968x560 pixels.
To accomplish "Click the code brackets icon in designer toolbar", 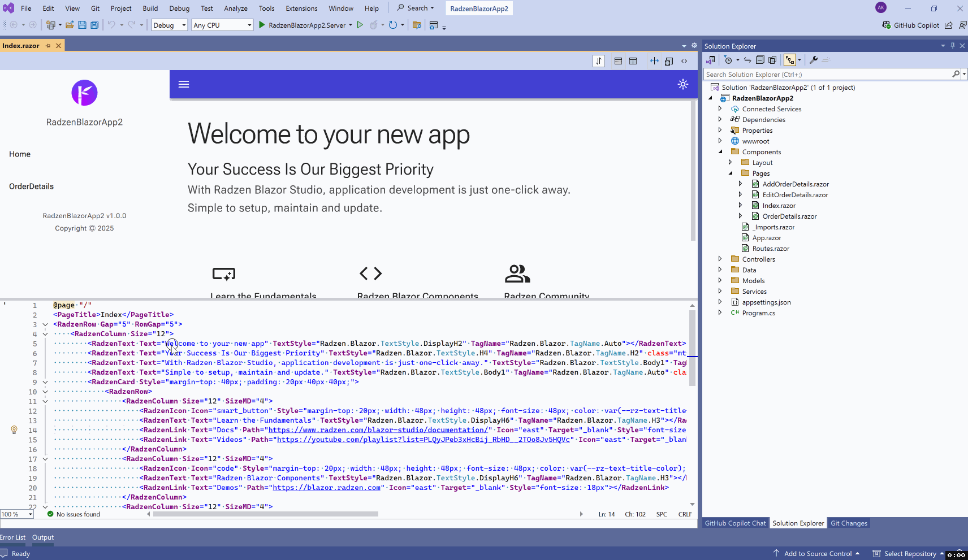I will [684, 61].
